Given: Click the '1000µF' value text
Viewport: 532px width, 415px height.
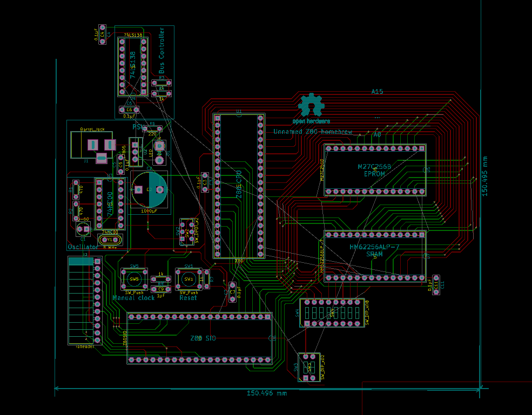Looking at the screenshot, I should coord(149,211).
